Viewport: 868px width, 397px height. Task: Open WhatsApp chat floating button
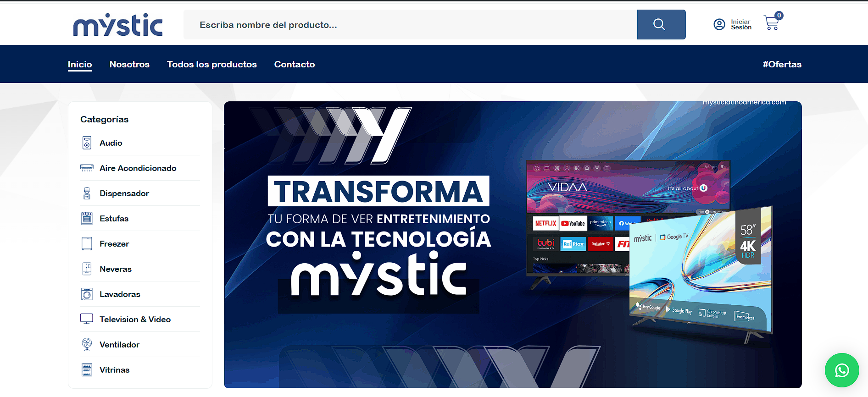[841, 370]
